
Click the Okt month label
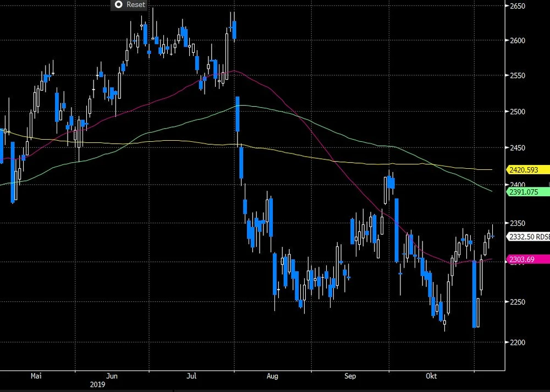tap(432, 376)
